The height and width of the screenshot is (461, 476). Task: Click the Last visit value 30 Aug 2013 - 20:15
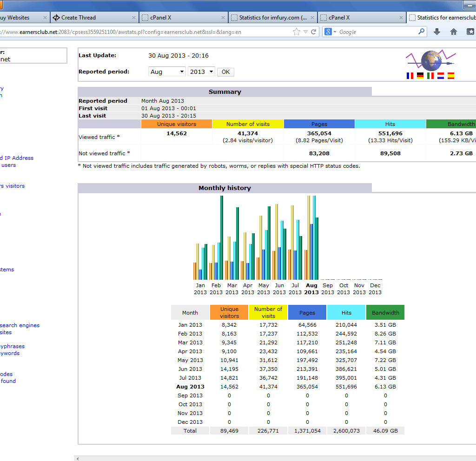(x=168, y=116)
